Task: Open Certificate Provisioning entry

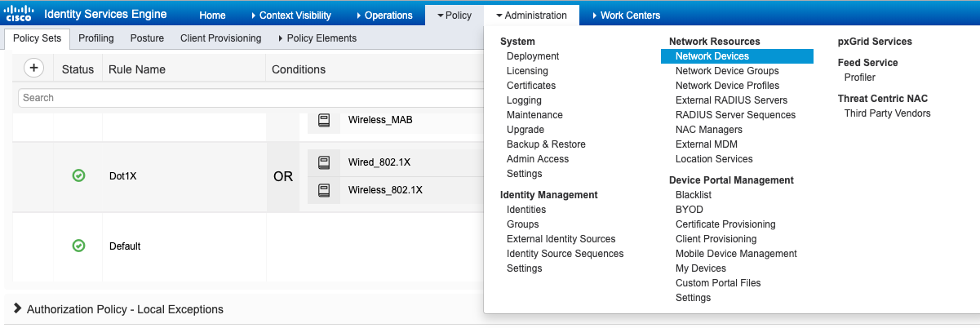Action: coord(725,224)
